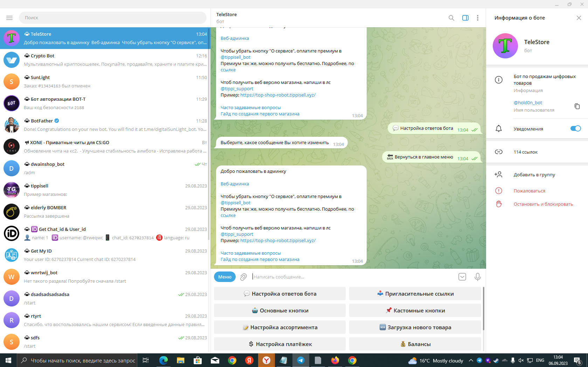
Task: Close the bot information panel
Action: 579,18
